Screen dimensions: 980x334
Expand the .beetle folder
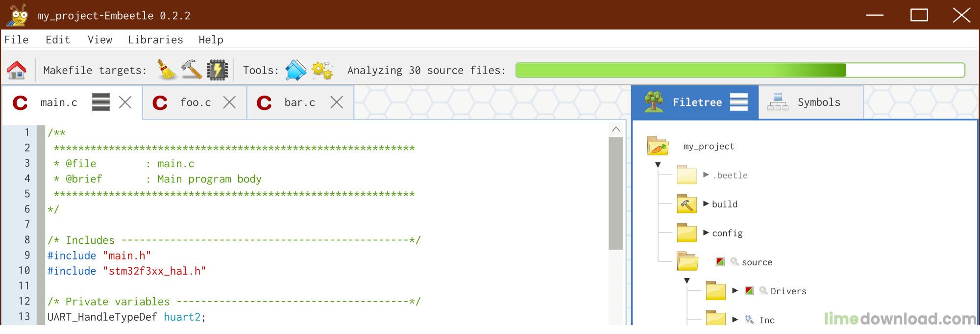[706, 175]
